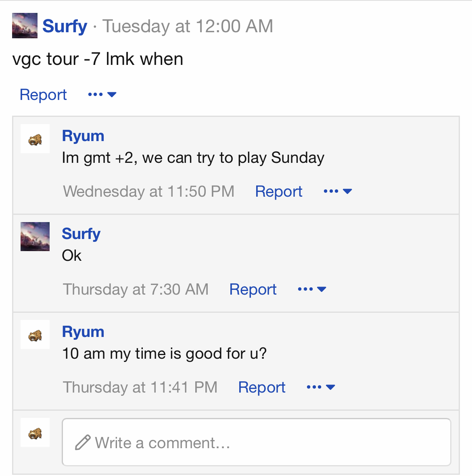Image resolution: width=472 pixels, height=476 pixels.
Task: Click Surfy's avatar on the main post
Action: click(25, 26)
